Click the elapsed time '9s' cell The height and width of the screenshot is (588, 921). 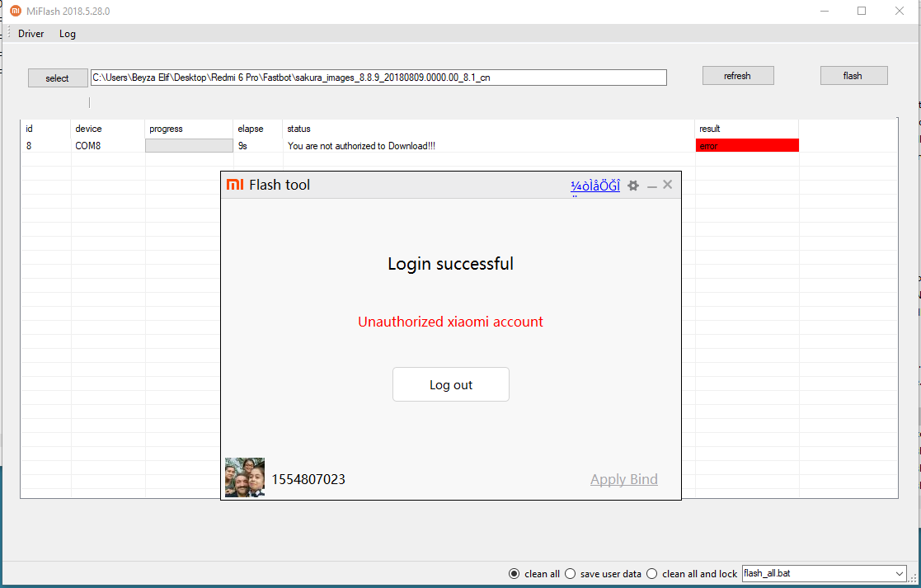pos(242,146)
